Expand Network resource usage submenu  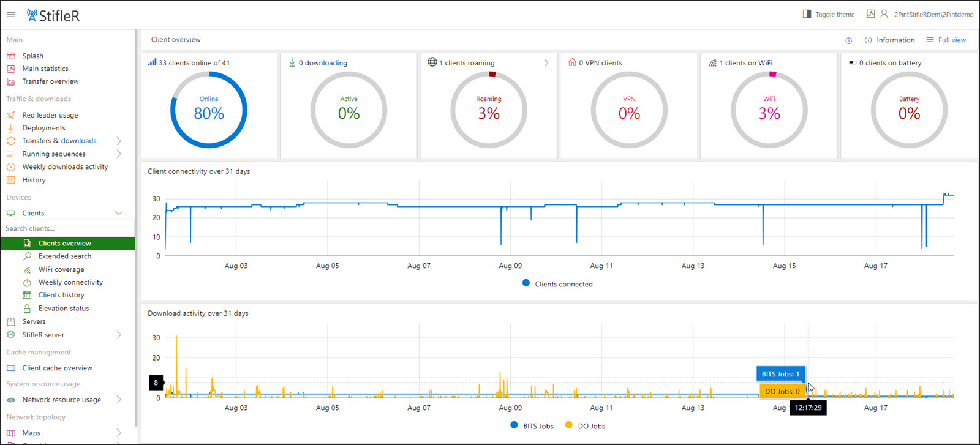tap(119, 400)
